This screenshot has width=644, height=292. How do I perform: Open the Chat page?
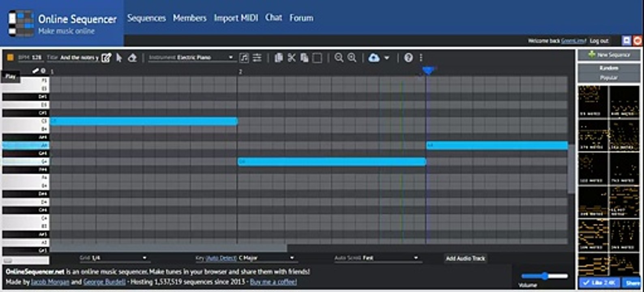[x=274, y=17]
